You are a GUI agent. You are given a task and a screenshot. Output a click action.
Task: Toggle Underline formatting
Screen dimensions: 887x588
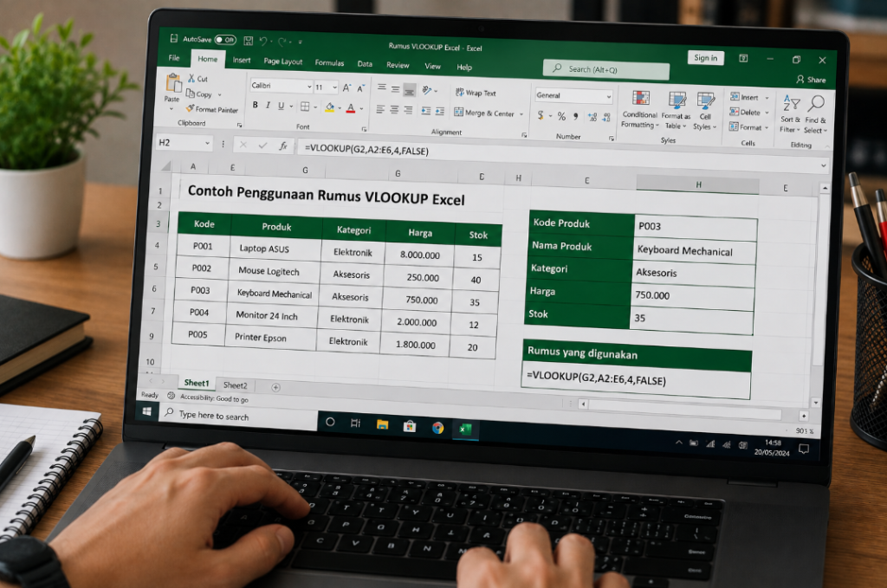click(x=282, y=106)
